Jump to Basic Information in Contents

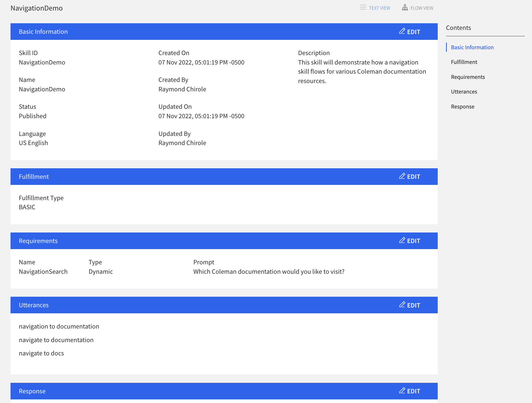pos(472,47)
